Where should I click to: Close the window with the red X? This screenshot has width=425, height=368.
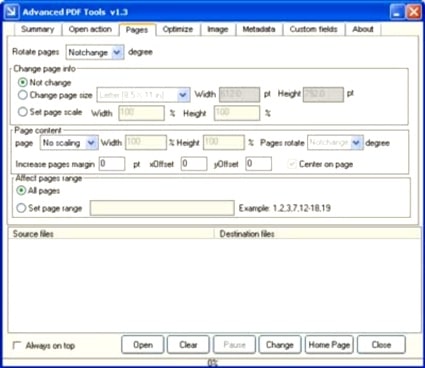(x=414, y=13)
